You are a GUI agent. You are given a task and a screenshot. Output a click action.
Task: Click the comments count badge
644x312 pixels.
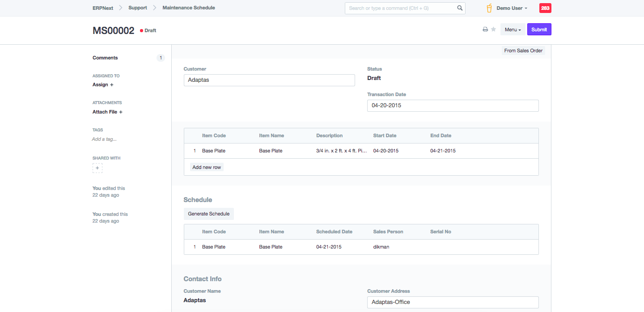coord(161,58)
